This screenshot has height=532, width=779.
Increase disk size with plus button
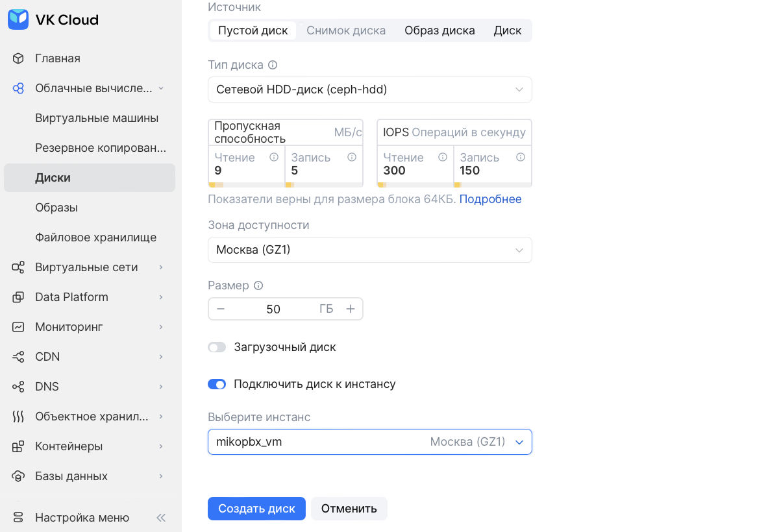click(351, 309)
